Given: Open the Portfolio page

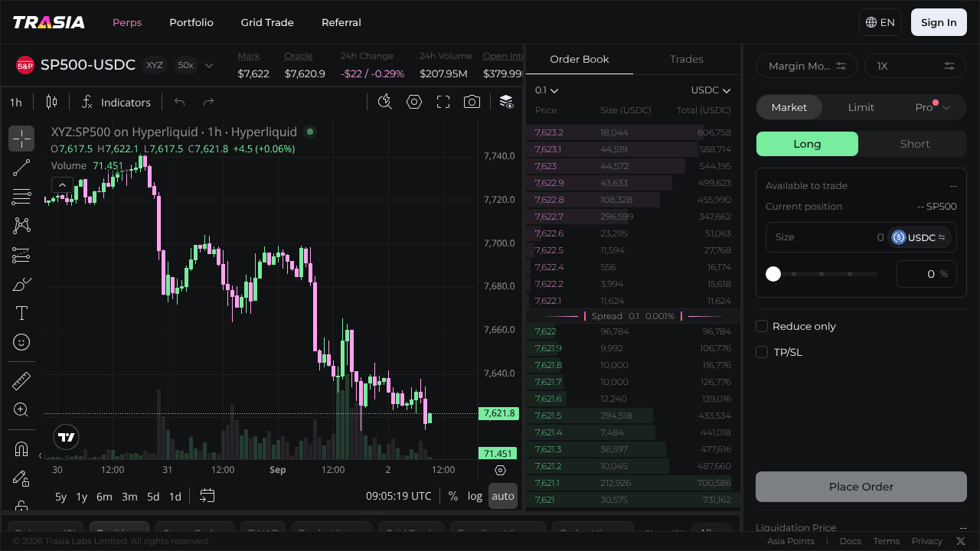Looking at the screenshot, I should pyautogui.click(x=191, y=22).
